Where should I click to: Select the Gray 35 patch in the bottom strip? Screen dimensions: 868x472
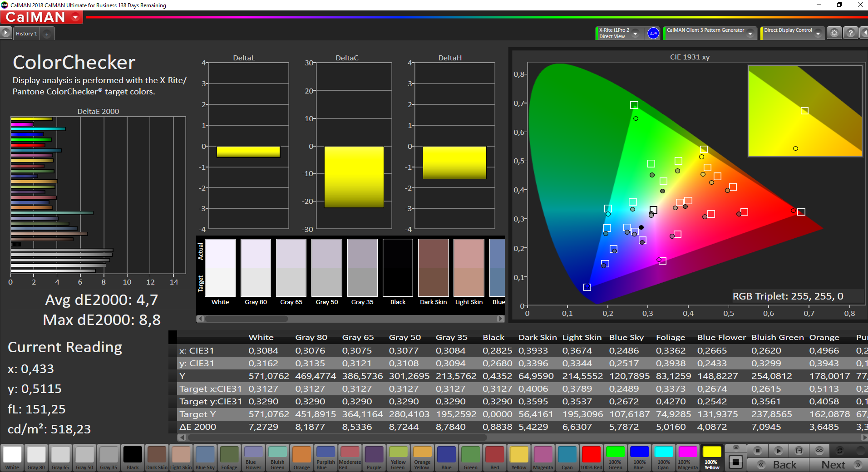108,458
